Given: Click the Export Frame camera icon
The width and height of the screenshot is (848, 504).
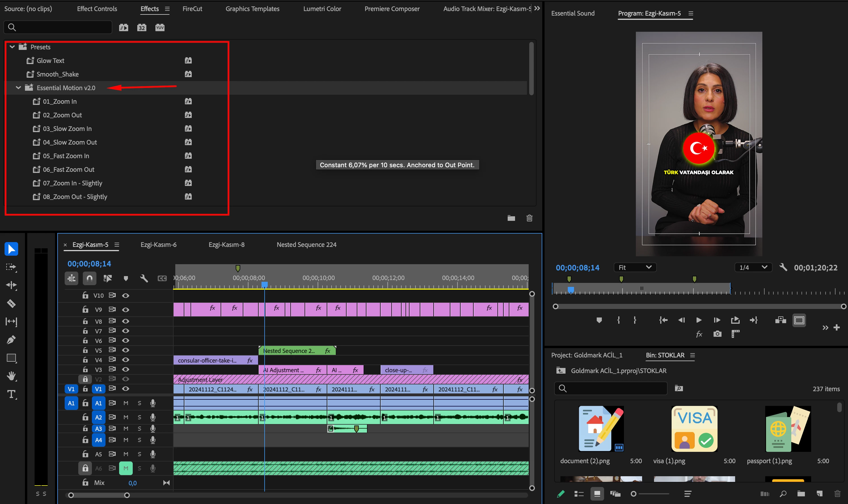Looking at the screenshot, I should pos(717,334).
